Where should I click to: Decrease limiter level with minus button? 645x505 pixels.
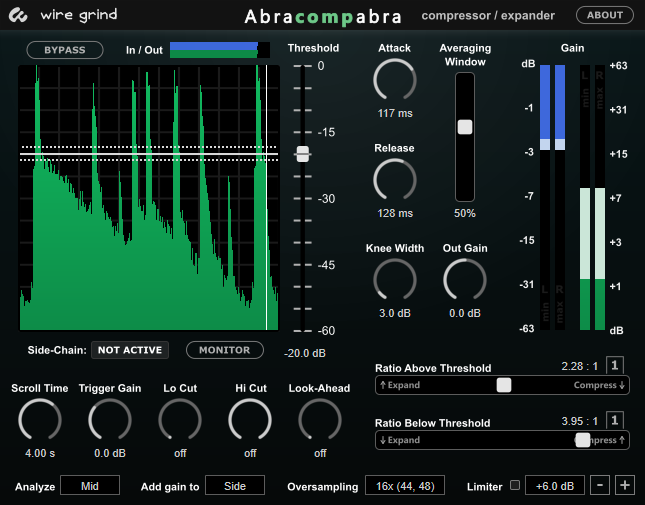point(600,485)
